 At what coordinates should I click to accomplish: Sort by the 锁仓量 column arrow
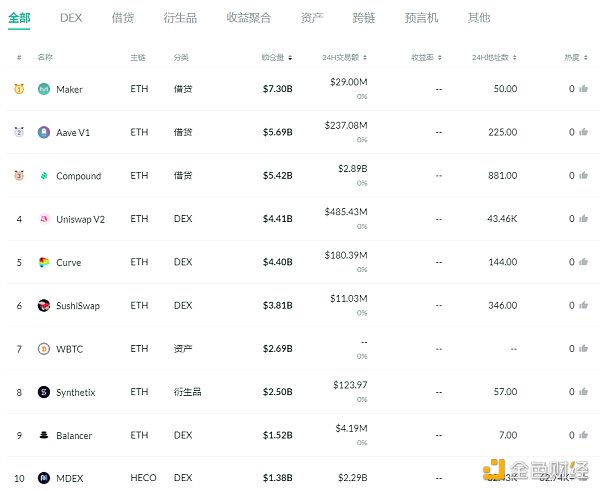coord(290,57)
